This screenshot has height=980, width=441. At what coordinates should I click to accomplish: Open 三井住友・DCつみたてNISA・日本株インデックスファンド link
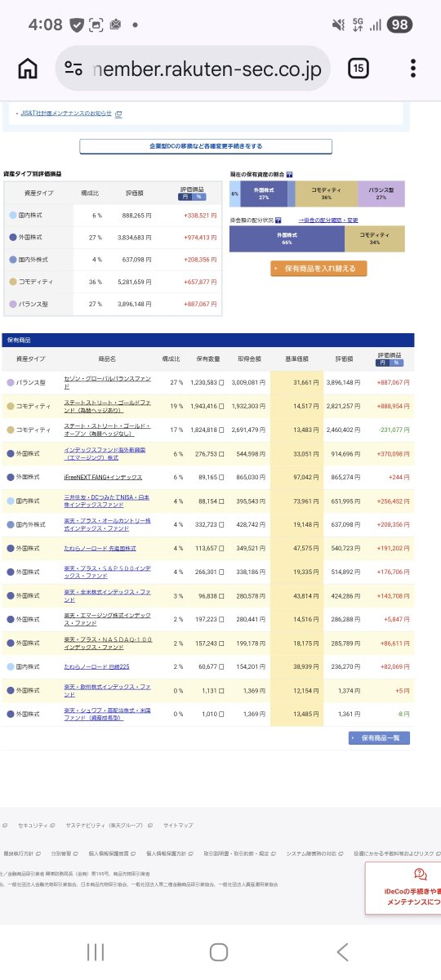click(x=107, y=500)
